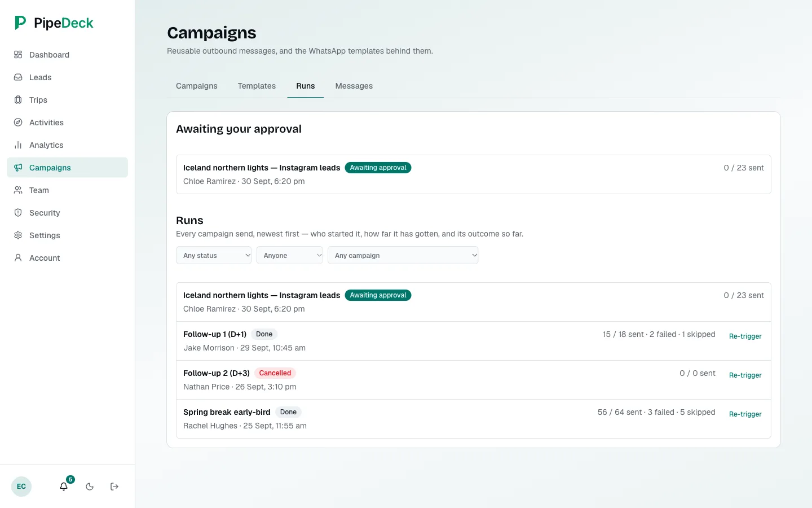Click the Campaigns megaphone icon

[18, 168]
